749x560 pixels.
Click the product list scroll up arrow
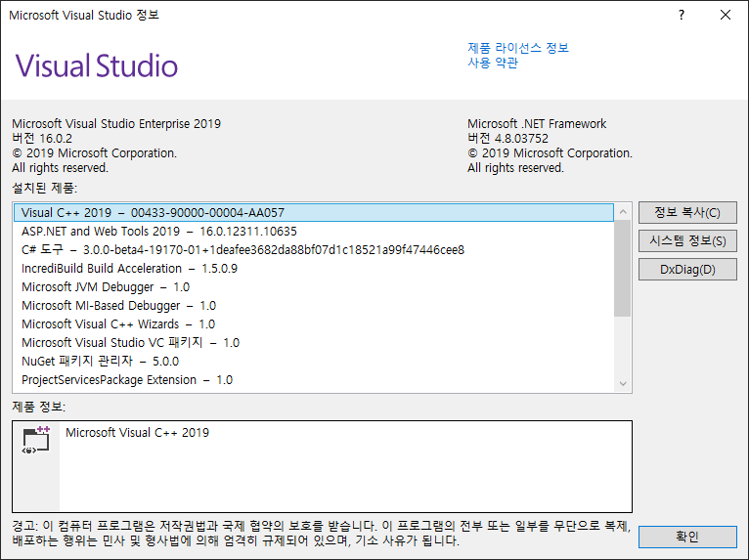623,211
